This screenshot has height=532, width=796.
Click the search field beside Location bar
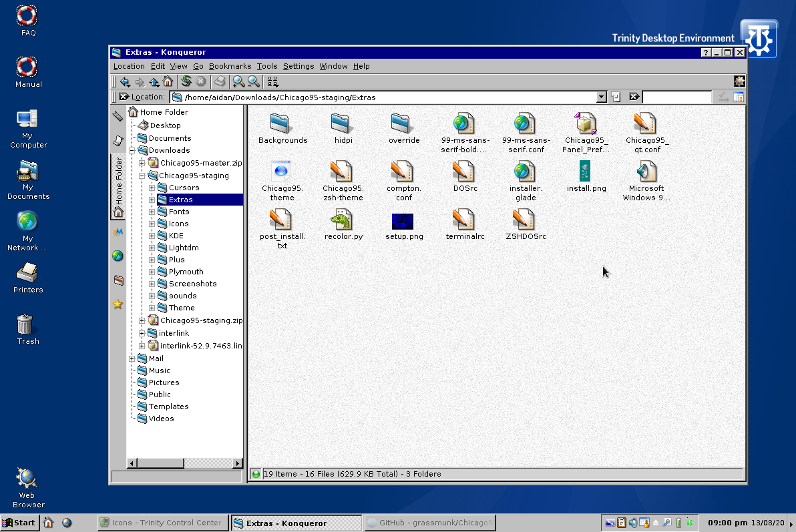point(676,97)
